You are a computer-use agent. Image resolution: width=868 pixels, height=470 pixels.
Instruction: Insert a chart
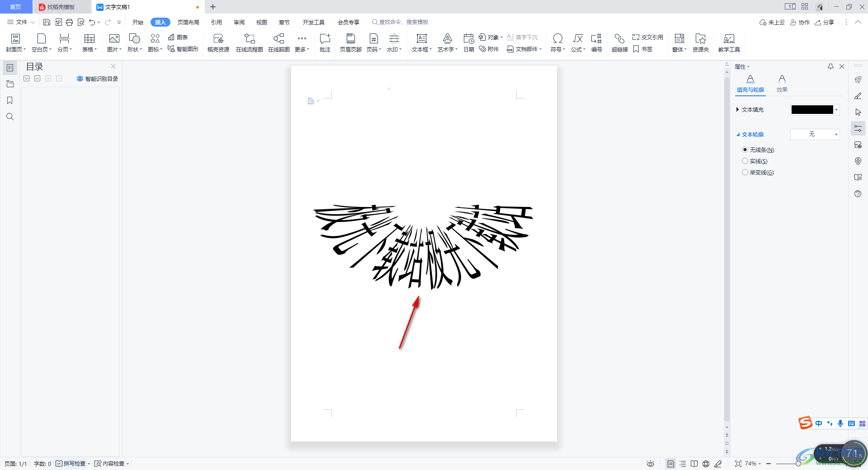(178, 37)
